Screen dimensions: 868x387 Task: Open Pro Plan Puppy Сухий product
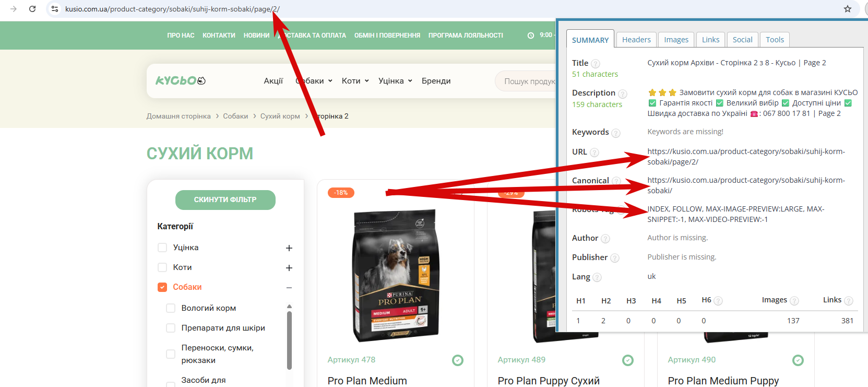pos(549,381)
